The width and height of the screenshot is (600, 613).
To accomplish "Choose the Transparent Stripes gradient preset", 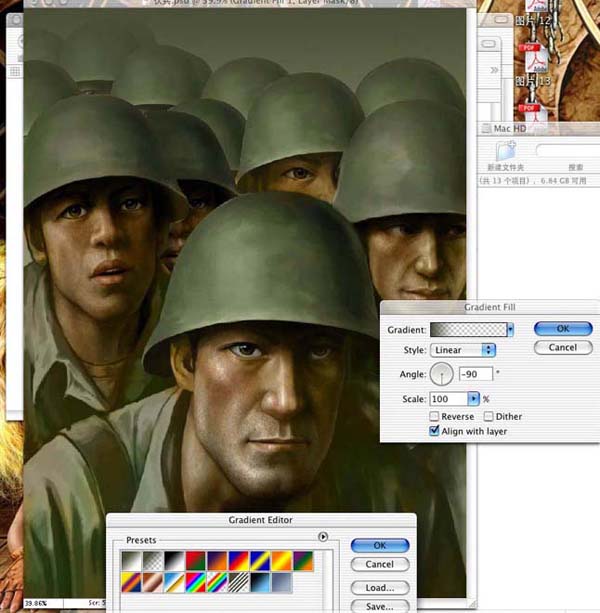I will pyautogui.click(x=239, y=583).
